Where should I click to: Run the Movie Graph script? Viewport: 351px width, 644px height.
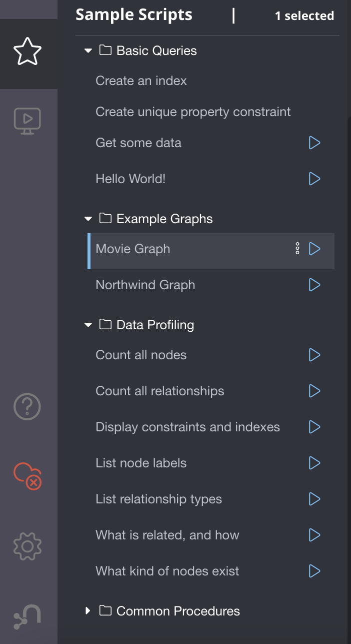[314, 249]
